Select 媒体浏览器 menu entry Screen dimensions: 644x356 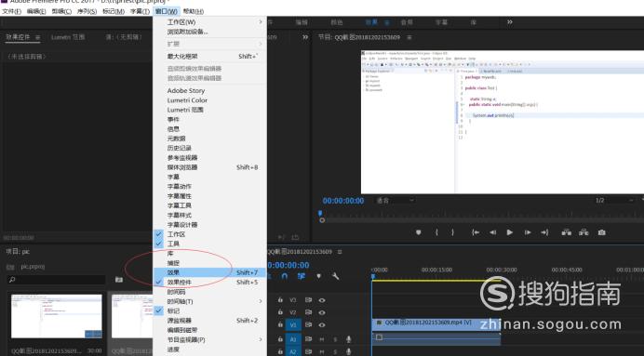click(209, 167)
